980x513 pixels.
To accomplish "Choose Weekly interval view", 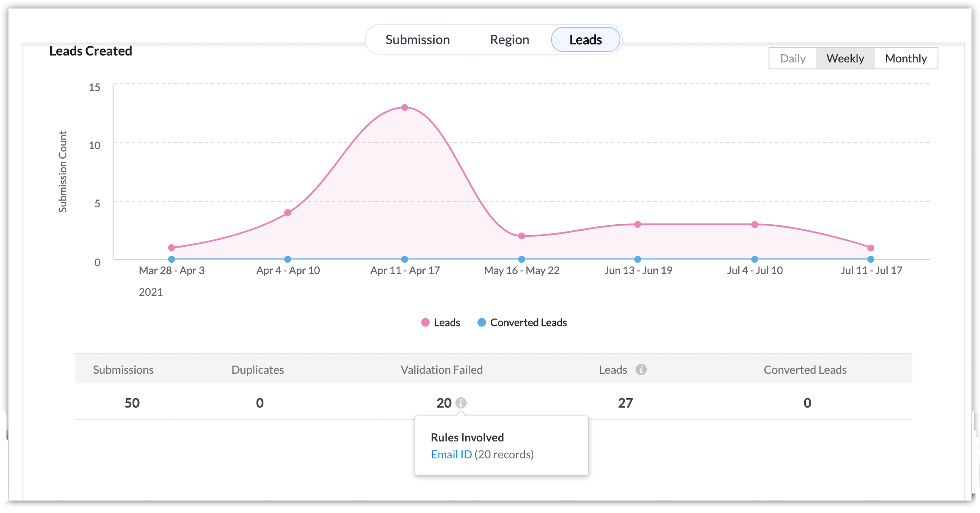I will (845, 59).
